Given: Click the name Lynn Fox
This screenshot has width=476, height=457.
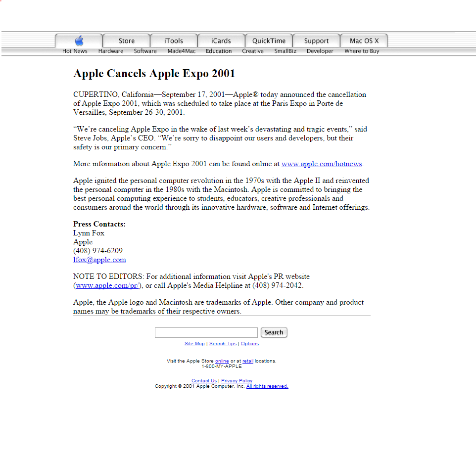Looking at the screenshot, I should (89, 233).
